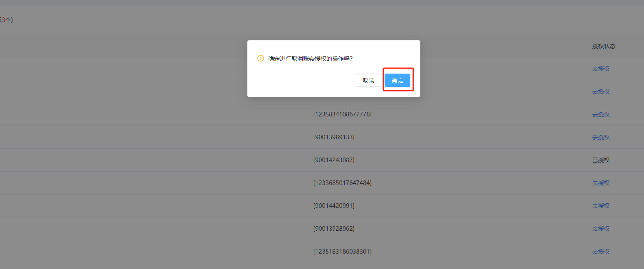Select the cell [1235834108677778]
644x269 pixels.
coord(342,114)
